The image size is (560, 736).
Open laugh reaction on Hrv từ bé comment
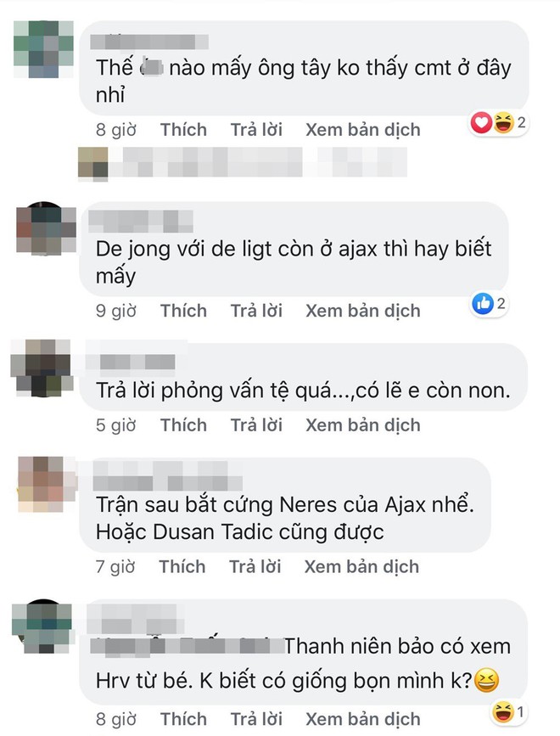point(507,712)
